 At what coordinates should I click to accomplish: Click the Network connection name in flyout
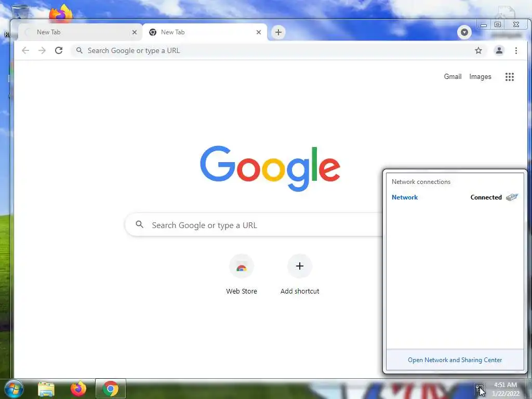point(404,197)
